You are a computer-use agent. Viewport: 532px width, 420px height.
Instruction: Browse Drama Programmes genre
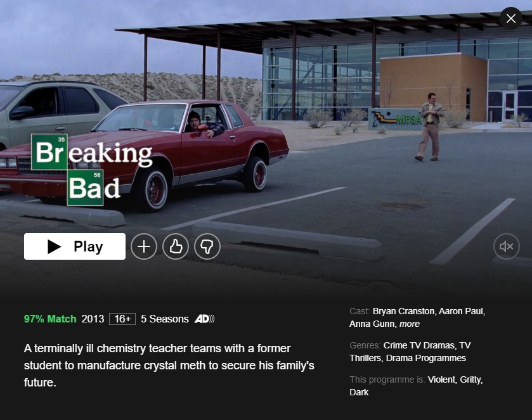426,358
